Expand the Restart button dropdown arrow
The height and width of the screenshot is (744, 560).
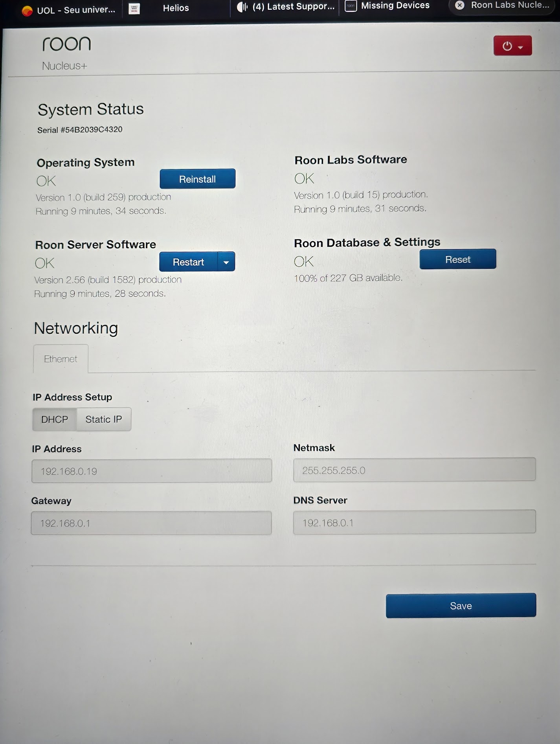[x=226, y=262]
